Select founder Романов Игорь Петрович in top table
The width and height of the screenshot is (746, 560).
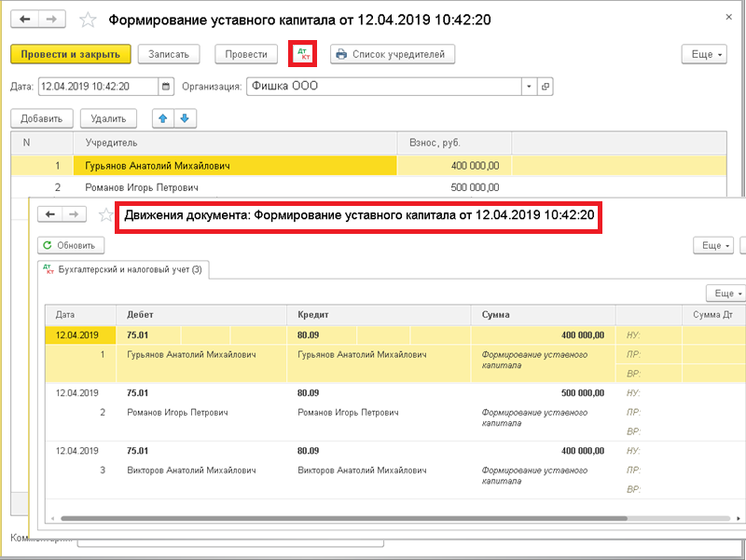pyautogui.click(x=235, y=187)
